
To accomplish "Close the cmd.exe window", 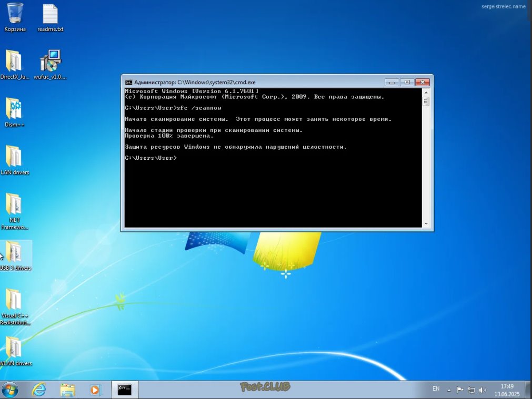I will coord(423,83).
